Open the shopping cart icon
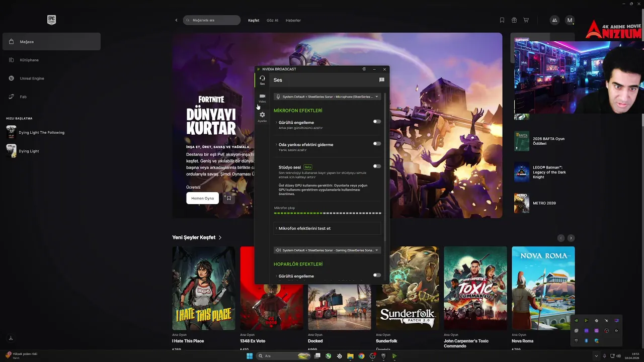This screenshot has width=644, height=362. click(x=526, y=20)
